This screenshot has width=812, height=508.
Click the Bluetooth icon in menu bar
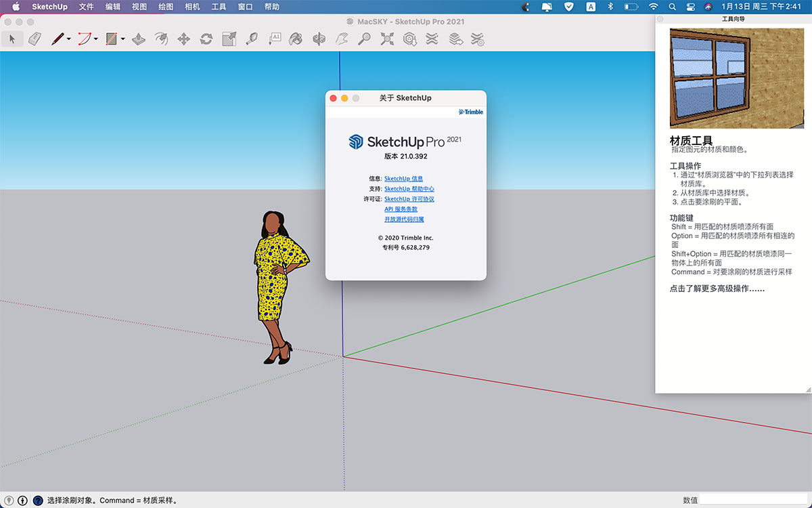click(x=610, y=7)
